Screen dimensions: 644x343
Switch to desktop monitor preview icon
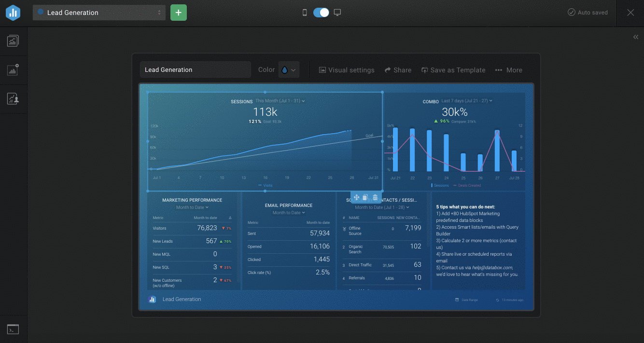point(337,13)
